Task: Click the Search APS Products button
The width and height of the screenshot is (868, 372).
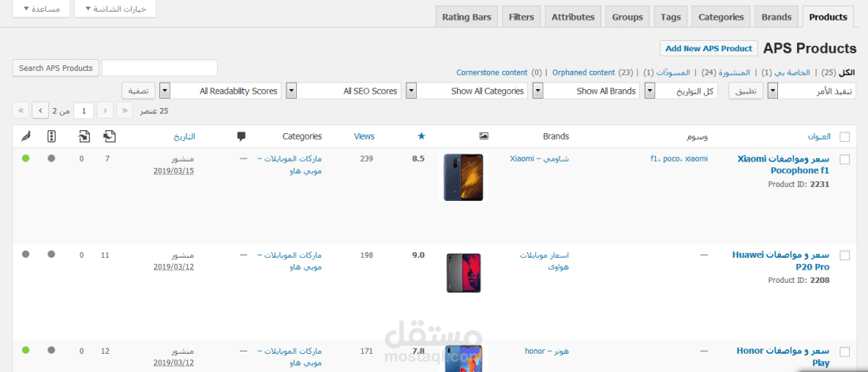Action: click(x=55, y=68)
